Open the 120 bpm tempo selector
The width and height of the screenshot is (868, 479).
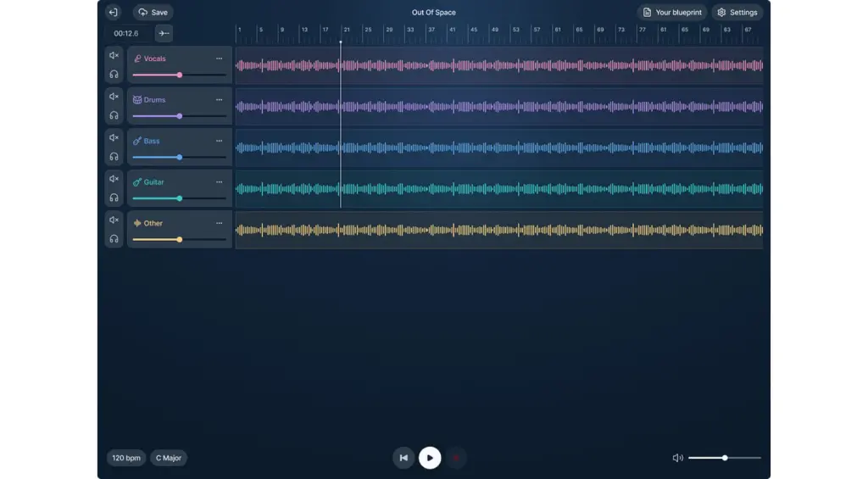[x=126, y=458]
